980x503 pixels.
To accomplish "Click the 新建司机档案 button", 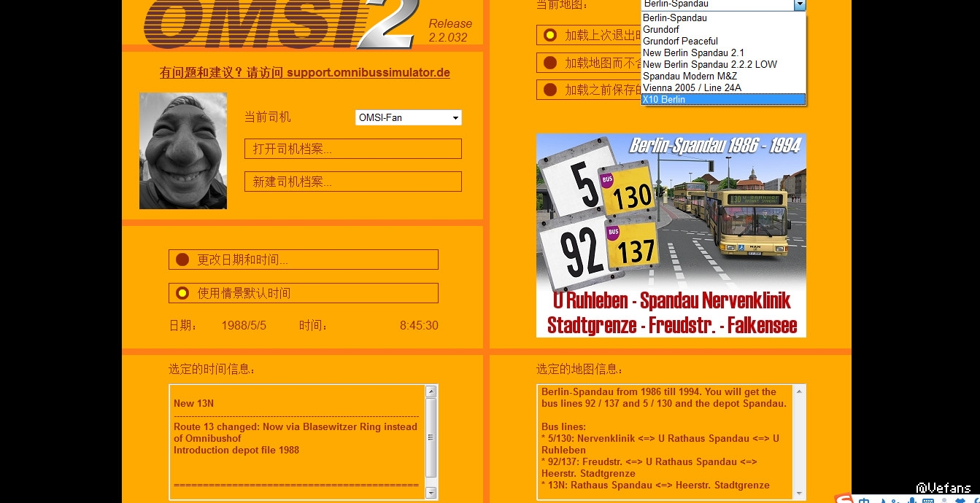I will point(353,182).
